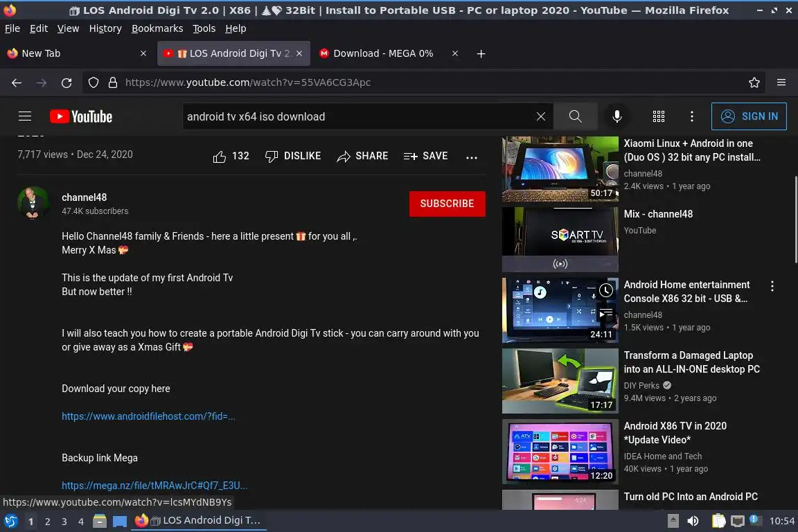
Task: Open the Tools menu
Action: [x=204, y=28]
